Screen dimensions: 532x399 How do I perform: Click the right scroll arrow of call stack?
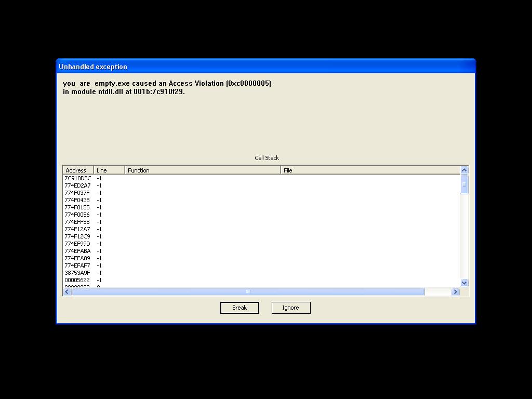pyautogui.click(x=455, y=291)
